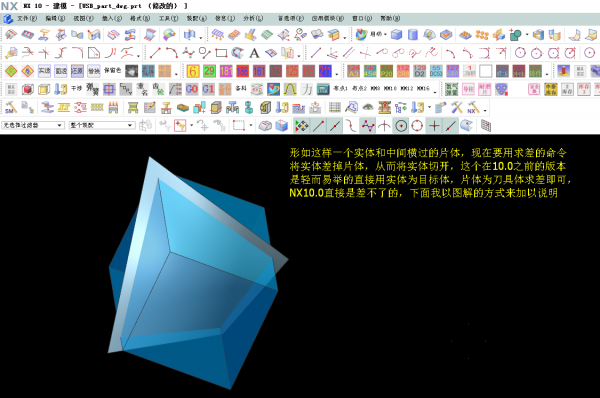Click the 实体 button
The width and height of the screenshot is (600, 398).
(44, 71)
